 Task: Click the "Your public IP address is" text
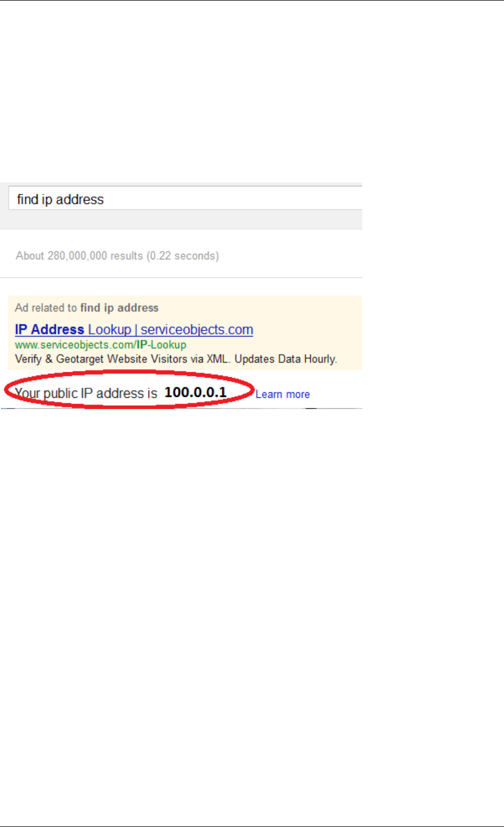tap(86, 393)
